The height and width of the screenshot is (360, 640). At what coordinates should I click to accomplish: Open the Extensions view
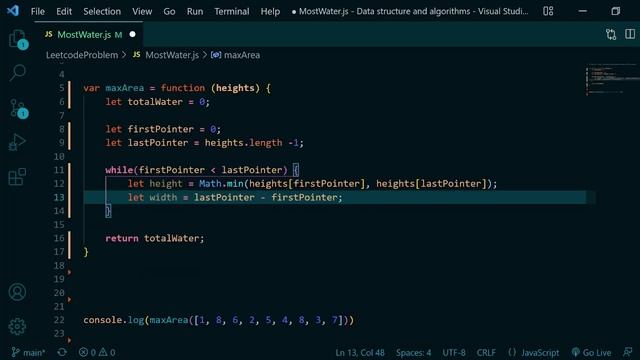tap(17, 177)
